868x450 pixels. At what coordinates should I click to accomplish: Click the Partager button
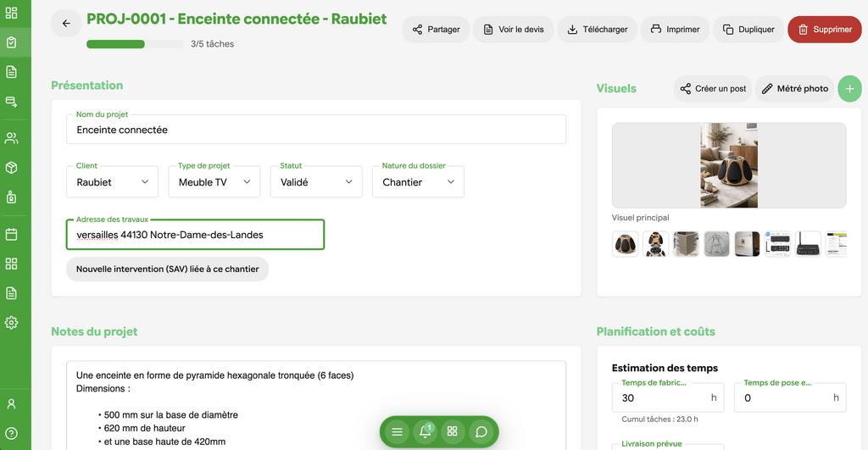pyautogui.click(x=436, y=30)
